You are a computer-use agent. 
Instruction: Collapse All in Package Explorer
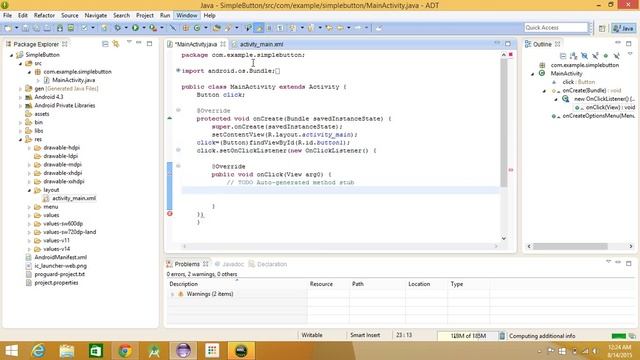point(105,44)
